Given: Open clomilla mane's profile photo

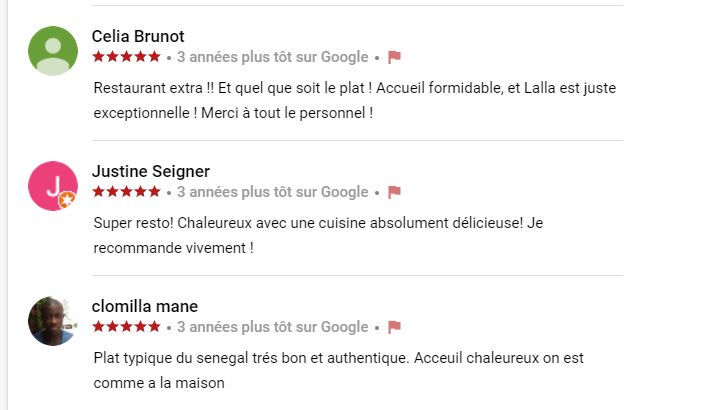Looking at the screenshot, I should [53, 321].
